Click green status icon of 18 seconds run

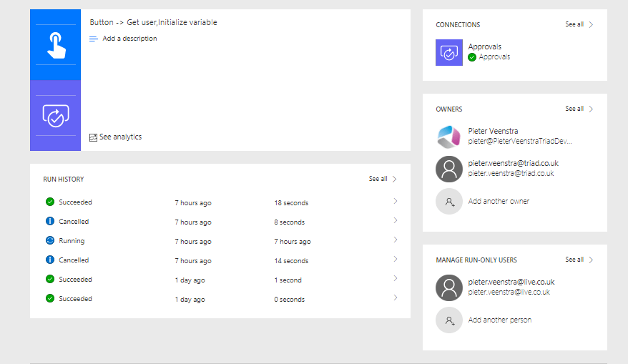[50, 202]
